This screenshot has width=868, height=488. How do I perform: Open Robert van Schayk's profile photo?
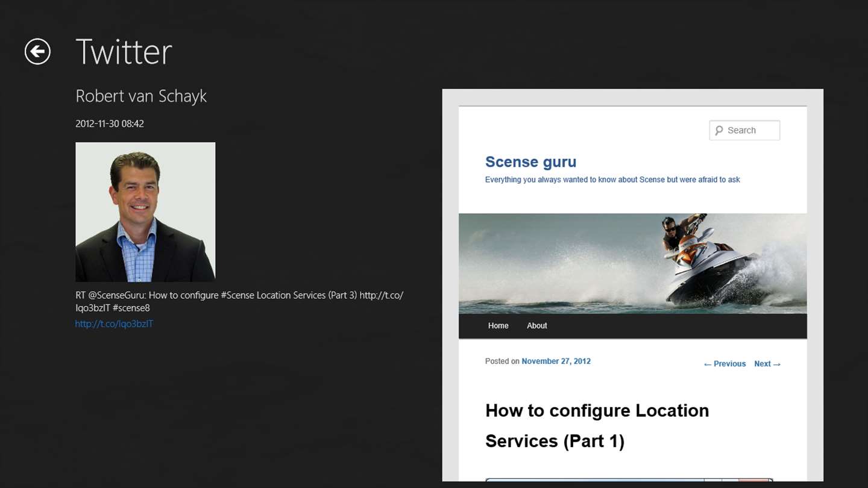pyautogui.click(x=145, y=212)
